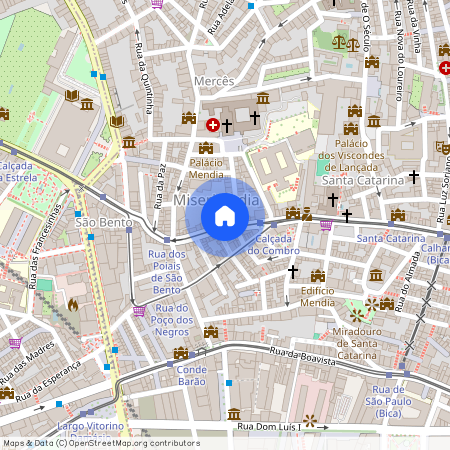Select the Miradouro de Santa Catarina label
450x450 pixels.
[357, 344]
